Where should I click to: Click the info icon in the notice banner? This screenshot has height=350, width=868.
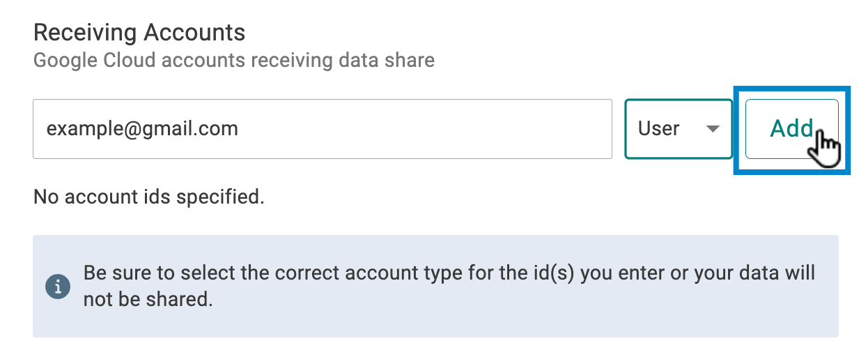(58, 285)
